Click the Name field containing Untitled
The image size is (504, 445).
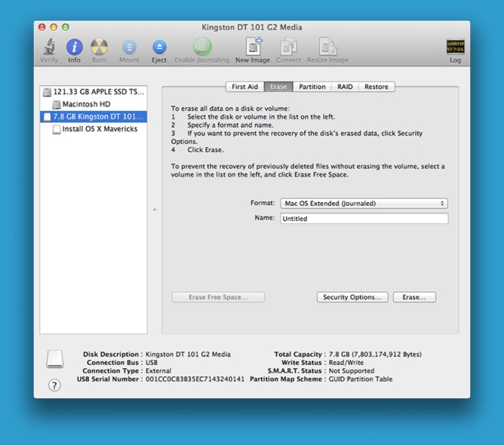[x=364, y=219]
